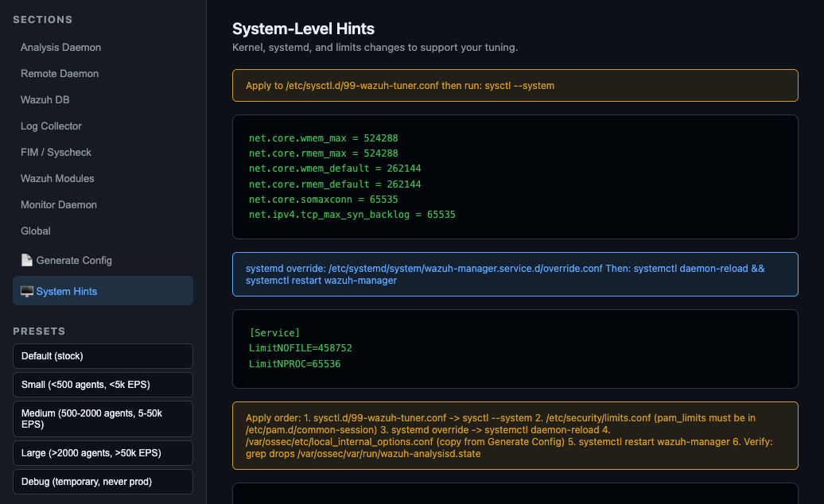The image size is (824, 504).
Task: Apply the Debug (temporary, never prod) preset
Action: [x=103, y=482]
